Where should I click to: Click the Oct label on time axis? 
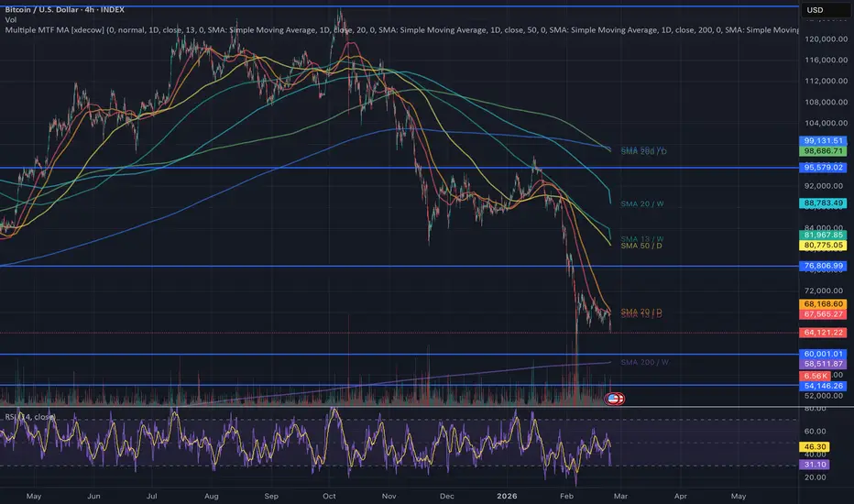pos(329,496)
